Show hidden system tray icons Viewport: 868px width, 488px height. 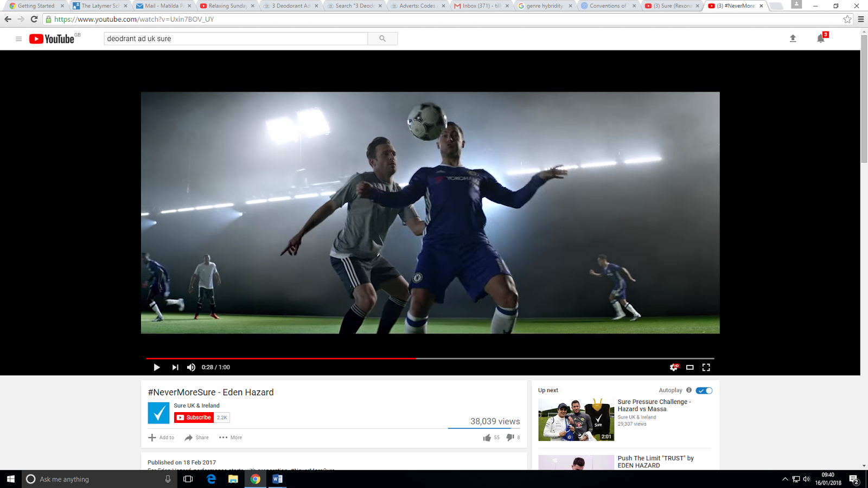coord(784,479)
